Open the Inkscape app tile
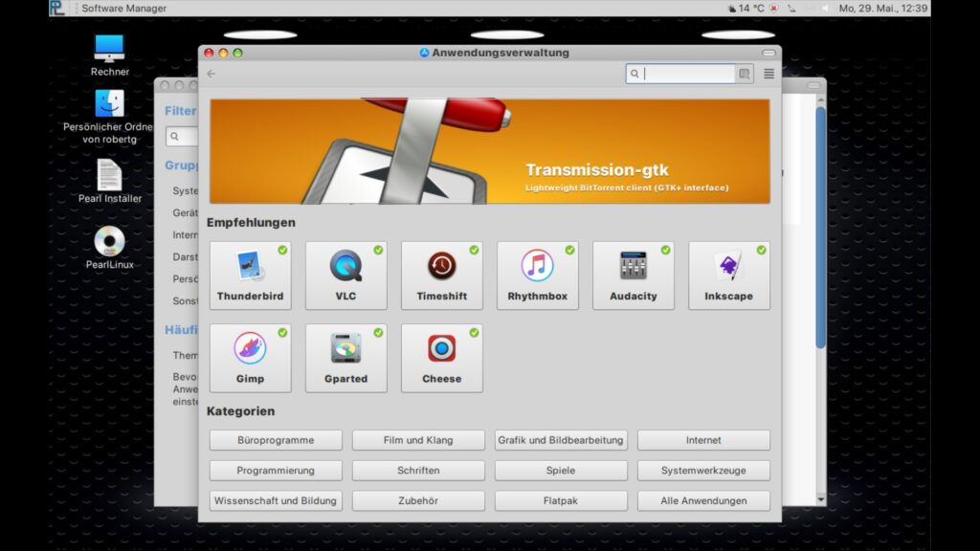 [728, 275]
